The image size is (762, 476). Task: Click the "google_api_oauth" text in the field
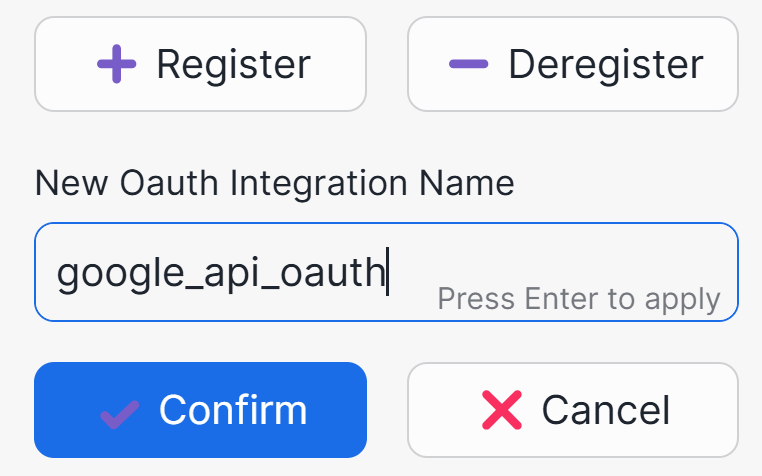coord(220,272)
